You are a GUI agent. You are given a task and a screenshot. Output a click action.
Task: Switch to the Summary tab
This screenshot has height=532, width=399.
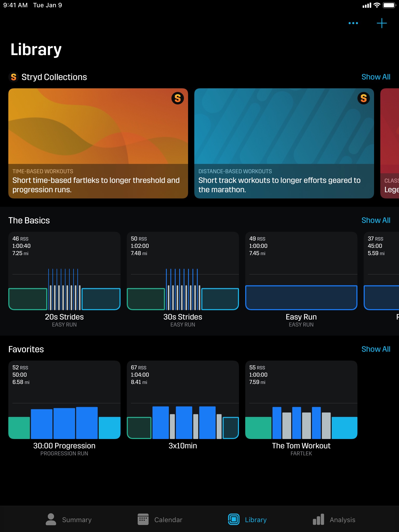pos(69,520)
